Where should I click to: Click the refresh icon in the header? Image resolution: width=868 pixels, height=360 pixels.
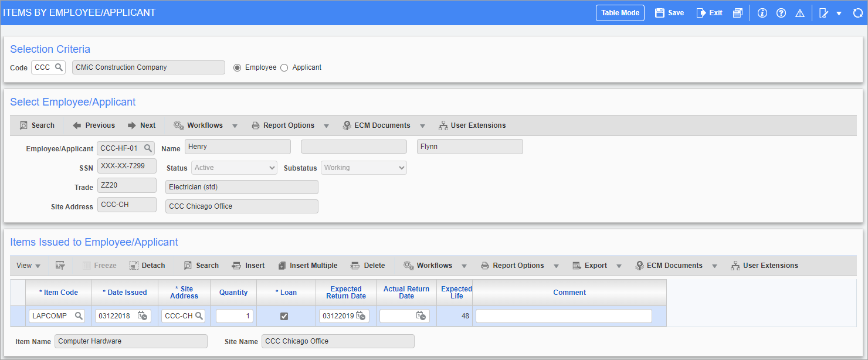point(857,12)
